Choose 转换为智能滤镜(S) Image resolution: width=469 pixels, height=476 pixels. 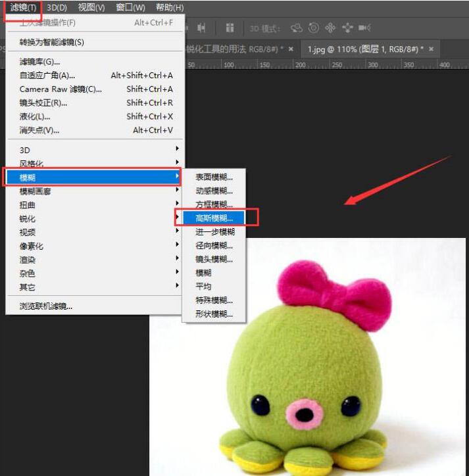(95, 42)
